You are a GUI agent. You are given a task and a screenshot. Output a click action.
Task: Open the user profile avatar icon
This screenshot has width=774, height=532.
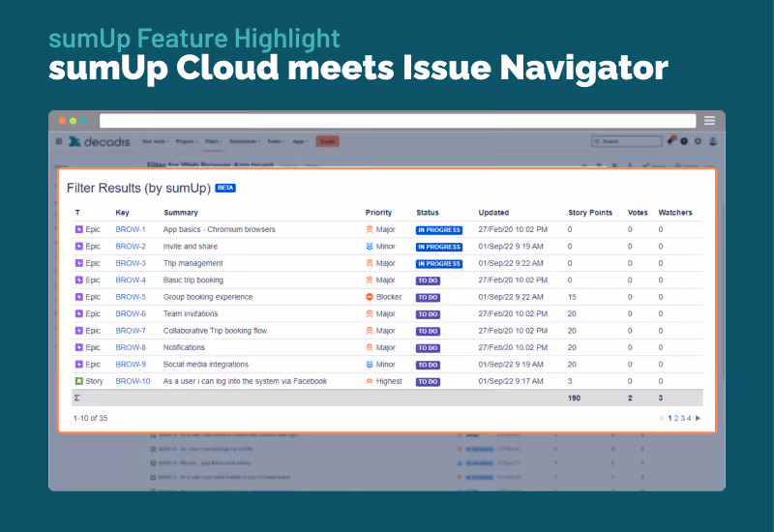(713, 141)
